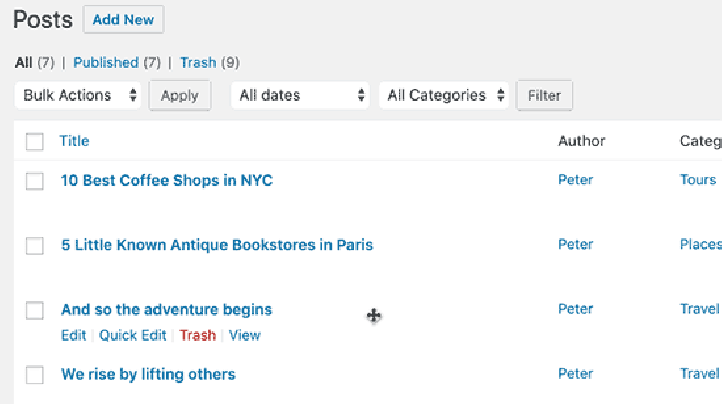The height and width of the screenshot is (404, 722).
Task: Sort posts by the Title column
Action: click(x=75, y=141)
